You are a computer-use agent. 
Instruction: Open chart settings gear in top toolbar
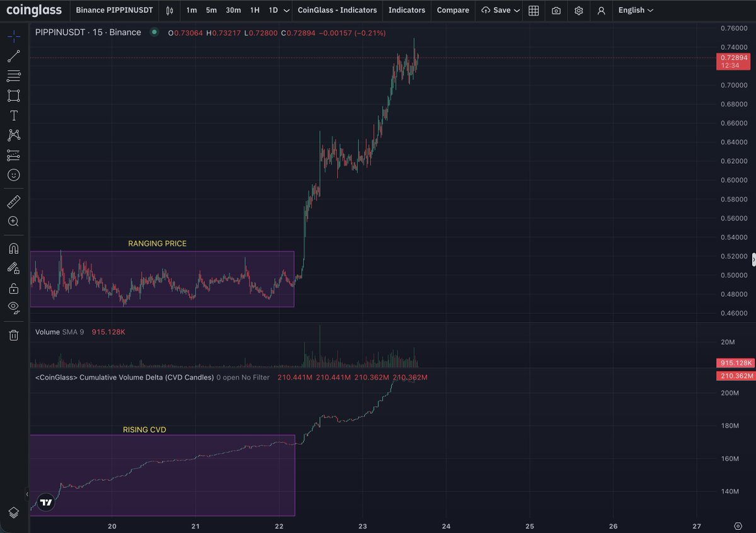click(x=579, y=10)
